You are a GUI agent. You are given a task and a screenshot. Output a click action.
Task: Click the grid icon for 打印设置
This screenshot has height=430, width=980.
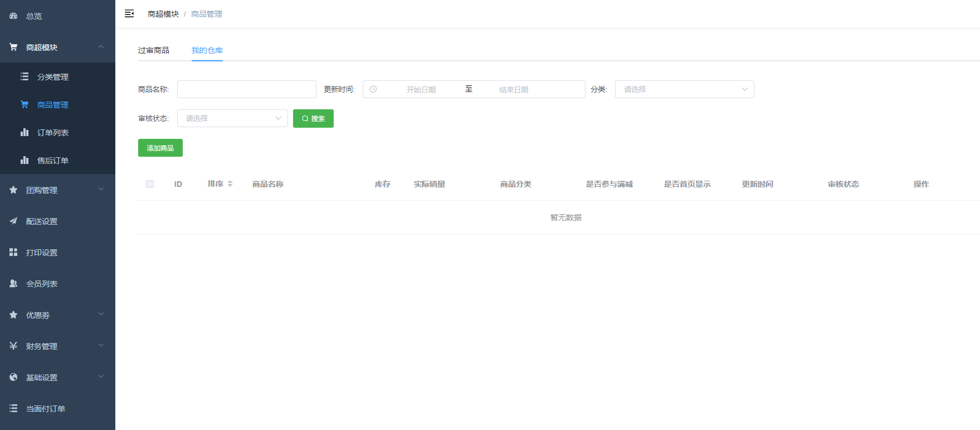point(13,253)
